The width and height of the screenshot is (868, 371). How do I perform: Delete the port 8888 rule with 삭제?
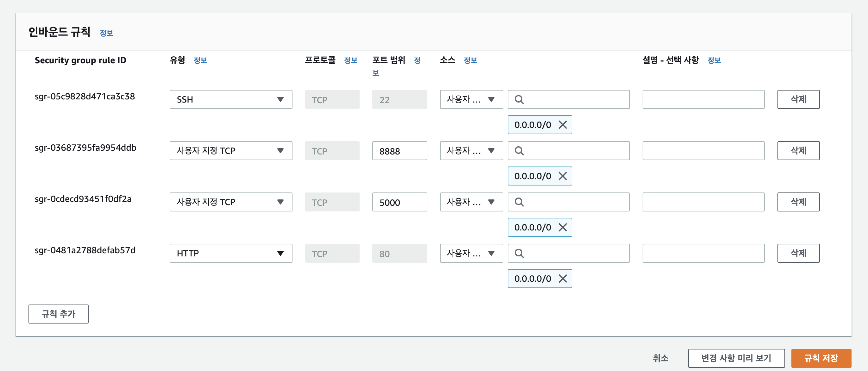798,151
